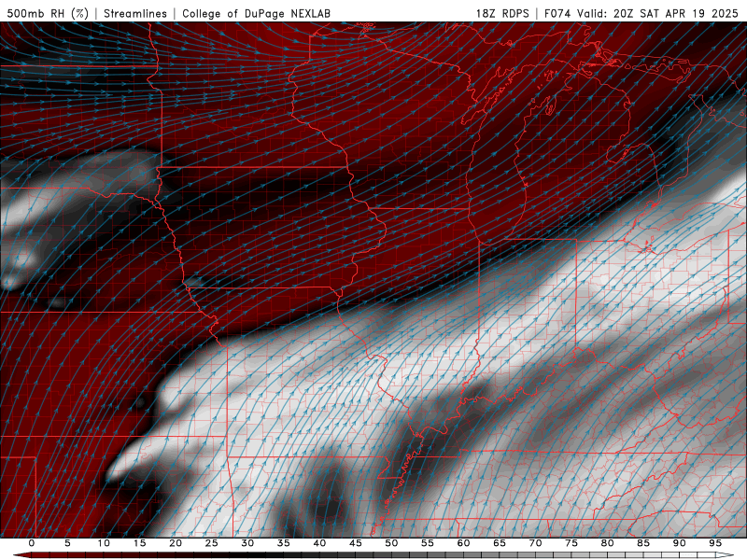Select the 85 label on the color scale
This screenshot has height=560, width=747.
[643, 543]
